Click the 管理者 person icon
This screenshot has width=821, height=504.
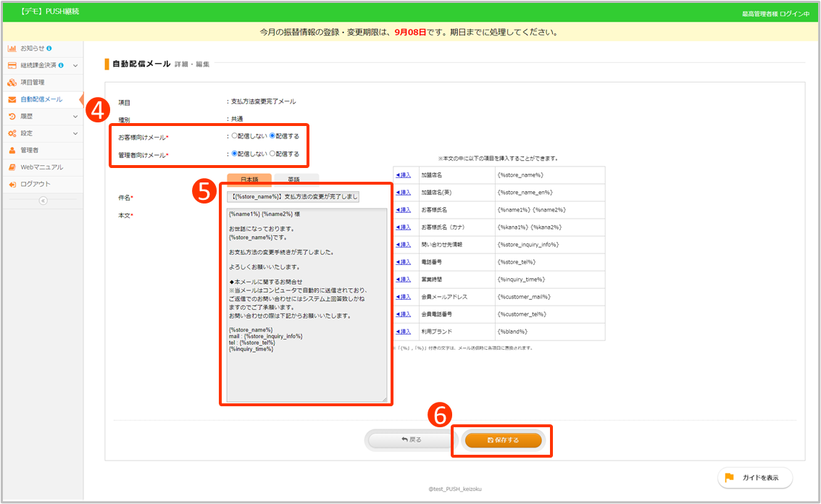pyautogui.click(x=12, y=150)
